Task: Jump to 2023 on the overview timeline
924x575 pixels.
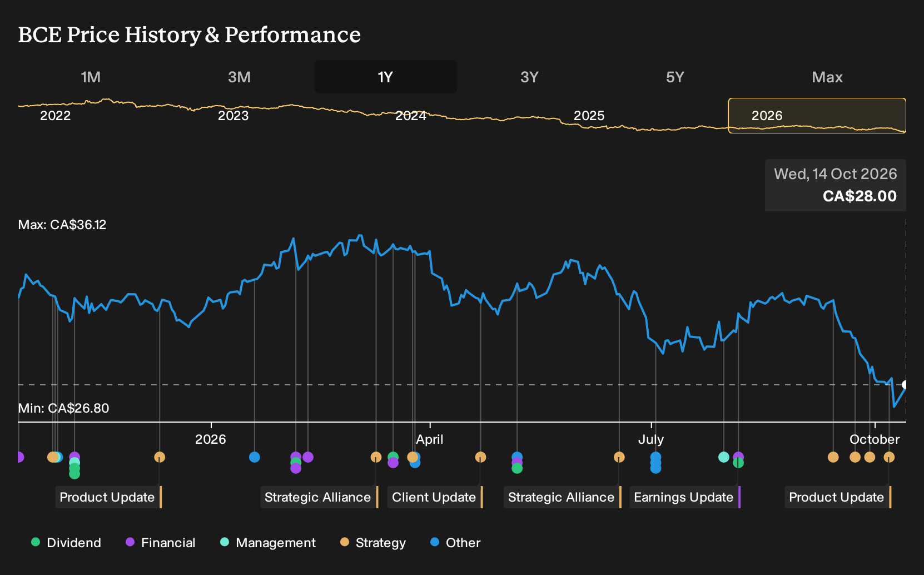Action: (233, 116)
